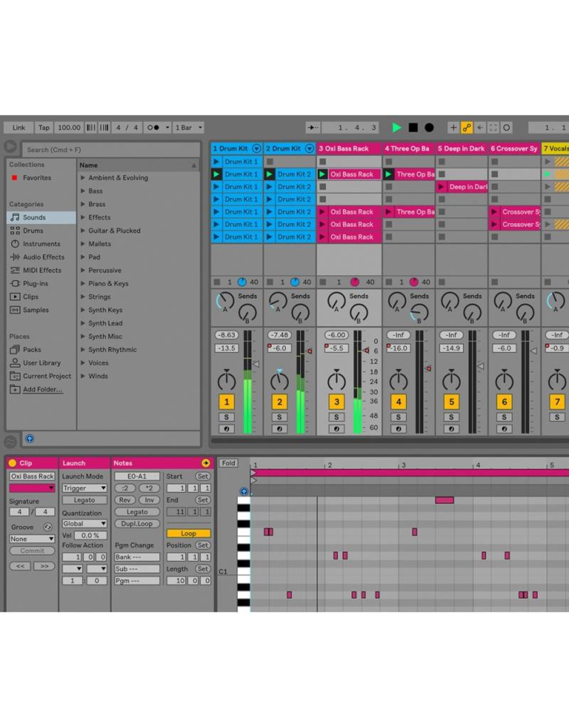Image resolution: width=569 pixels, height=728 pixels.
Task: Open the Audio Effects category
Action: click(x=43, y=257)
